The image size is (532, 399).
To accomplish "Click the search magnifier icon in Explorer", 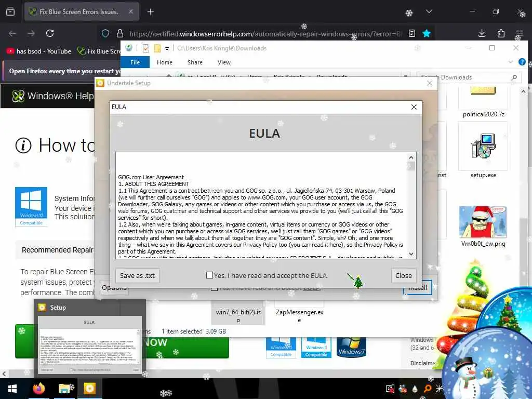I will (514, 77).
